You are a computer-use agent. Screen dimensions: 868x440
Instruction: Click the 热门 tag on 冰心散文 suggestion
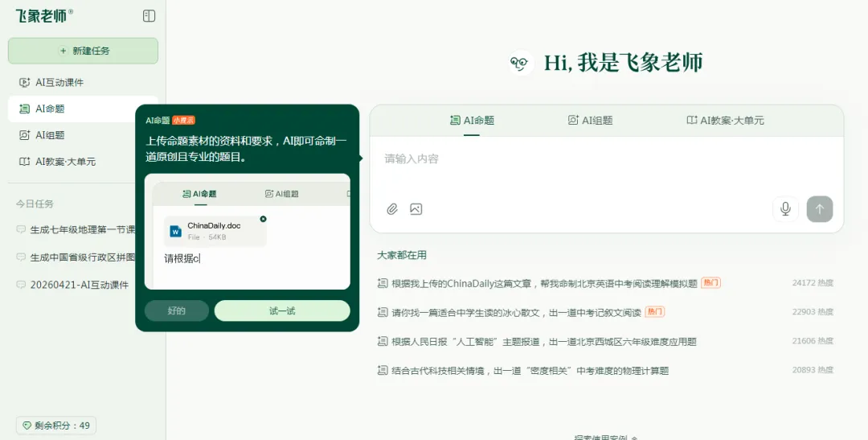(655, 312)
